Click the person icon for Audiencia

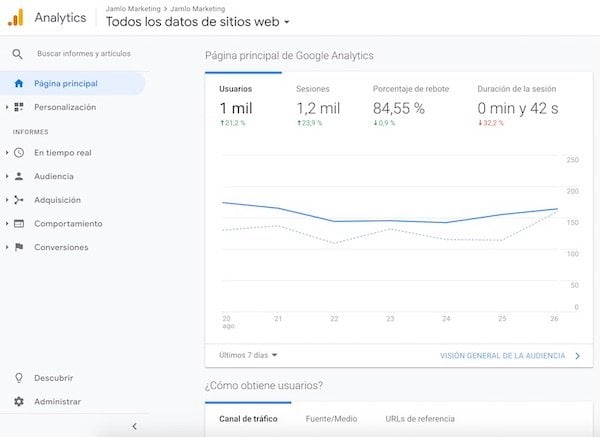[19, 176]
